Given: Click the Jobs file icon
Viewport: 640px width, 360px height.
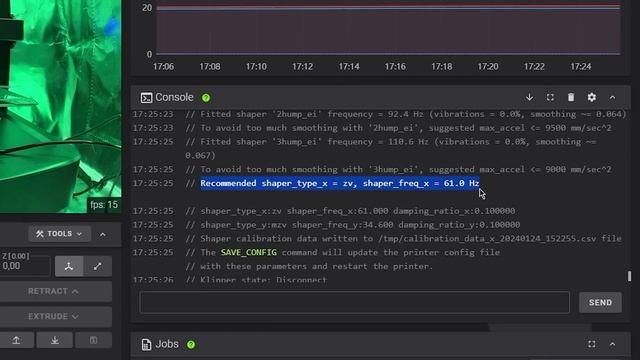Looking at the screenshot, I should [146, 344].
